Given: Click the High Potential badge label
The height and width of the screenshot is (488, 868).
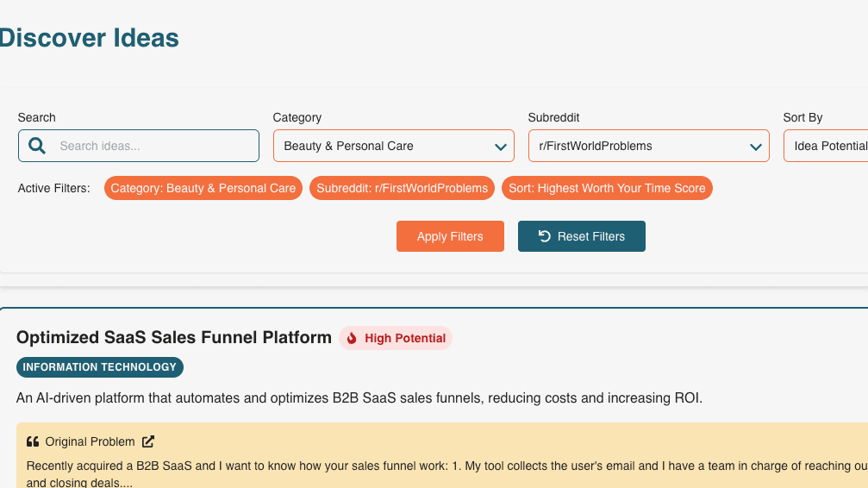Looking at the screenshot, I should coord(405,339).
